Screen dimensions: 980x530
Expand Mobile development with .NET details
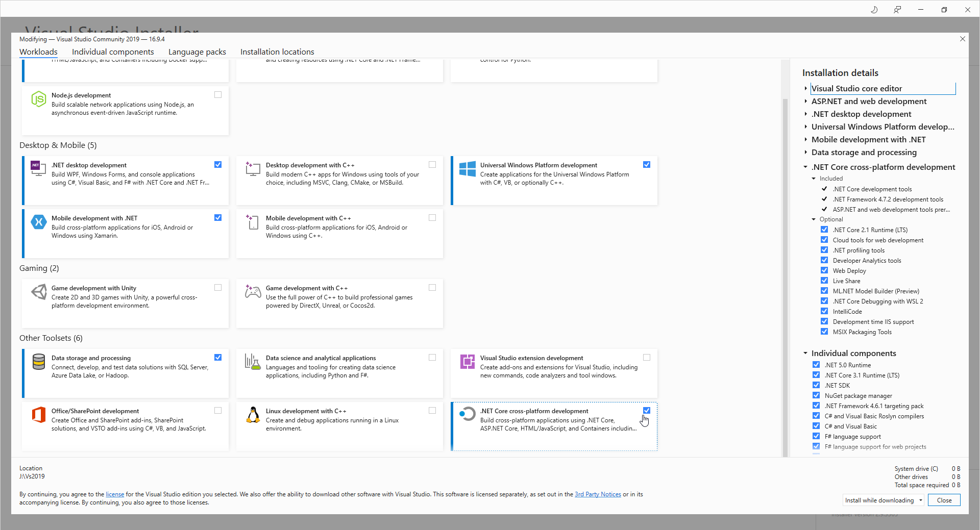[x=806, y=140]
